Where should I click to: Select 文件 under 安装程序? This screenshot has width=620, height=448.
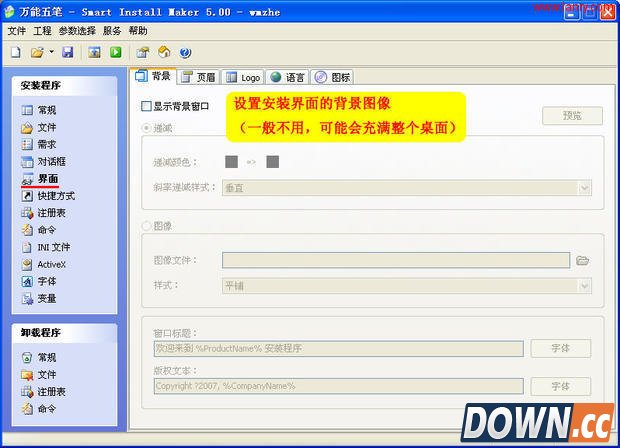point(39,127)
